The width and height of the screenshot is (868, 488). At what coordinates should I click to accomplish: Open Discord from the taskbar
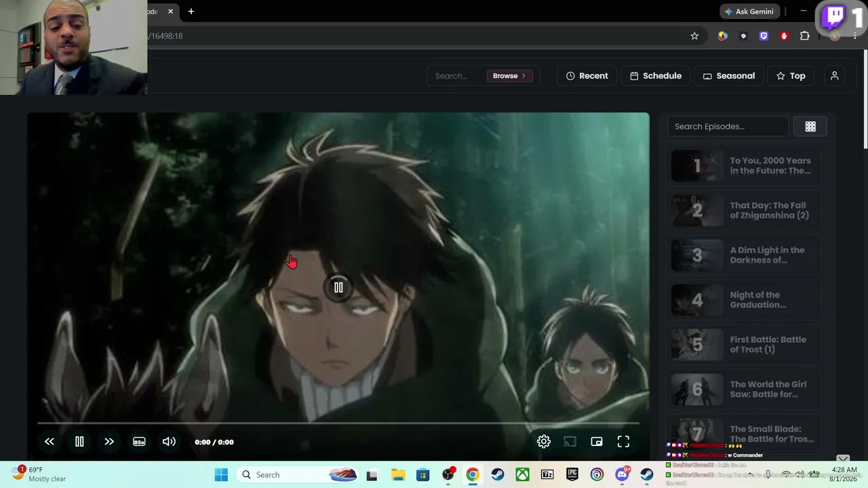point(622,474)
